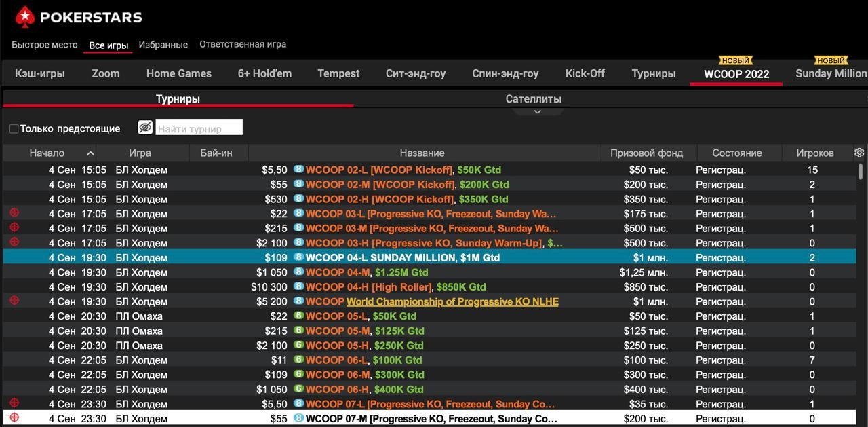Select WCOOP 05-L, $50K Gtd Omaha tournament
Screen dimensions: 868x427
[x=429, y=316]
